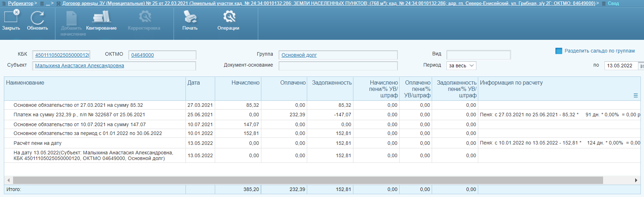Screen dimensions: 644x197
Task: Open the Квитирование tool
Action: (x=102, y=17)
